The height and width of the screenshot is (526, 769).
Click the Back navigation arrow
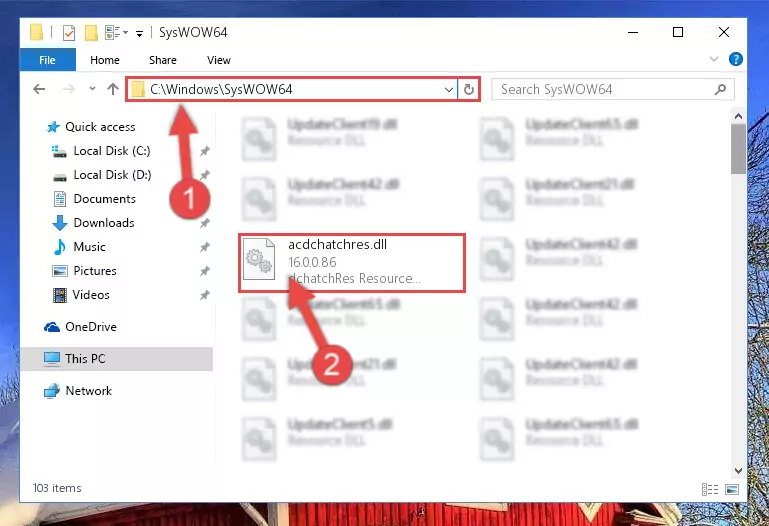(x=39, y=89)
